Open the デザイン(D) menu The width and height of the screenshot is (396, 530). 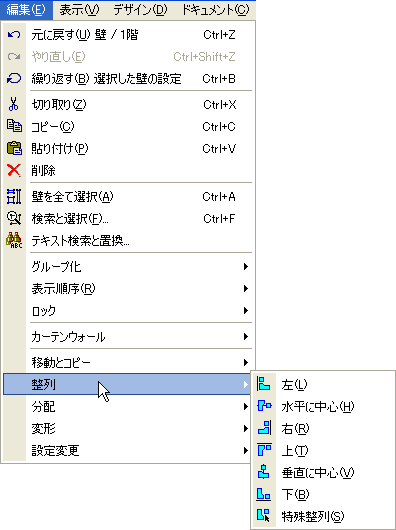[140, 10]
